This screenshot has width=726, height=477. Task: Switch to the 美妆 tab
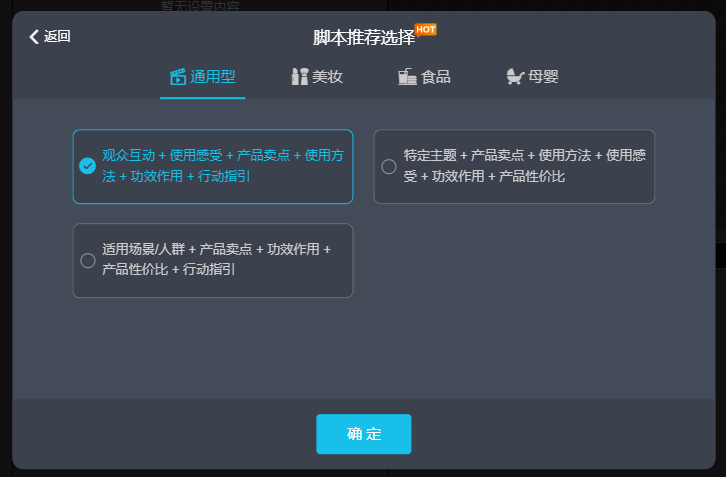[x=317, y=77]
